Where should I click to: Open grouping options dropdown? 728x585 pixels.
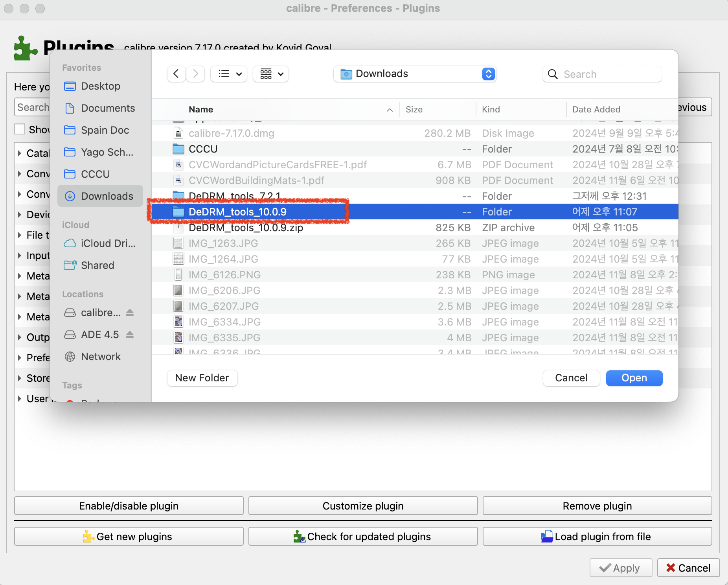271,74
